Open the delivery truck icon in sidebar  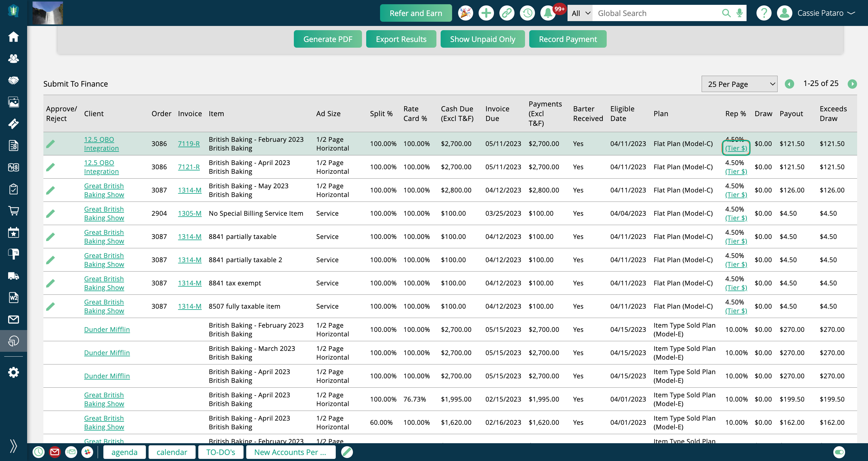click(x=14, y=276)
